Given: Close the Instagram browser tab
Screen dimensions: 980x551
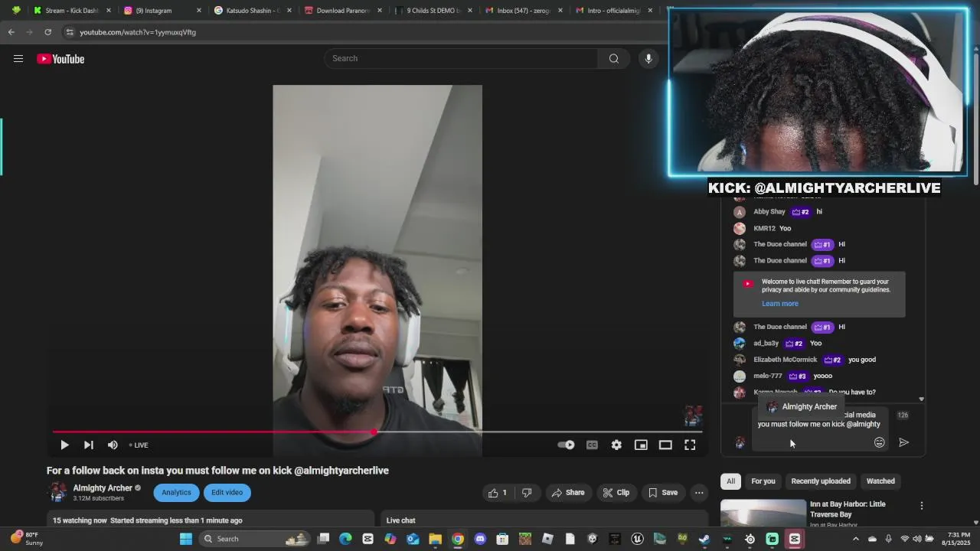Looking at the screenshot, I should (199, 11).
